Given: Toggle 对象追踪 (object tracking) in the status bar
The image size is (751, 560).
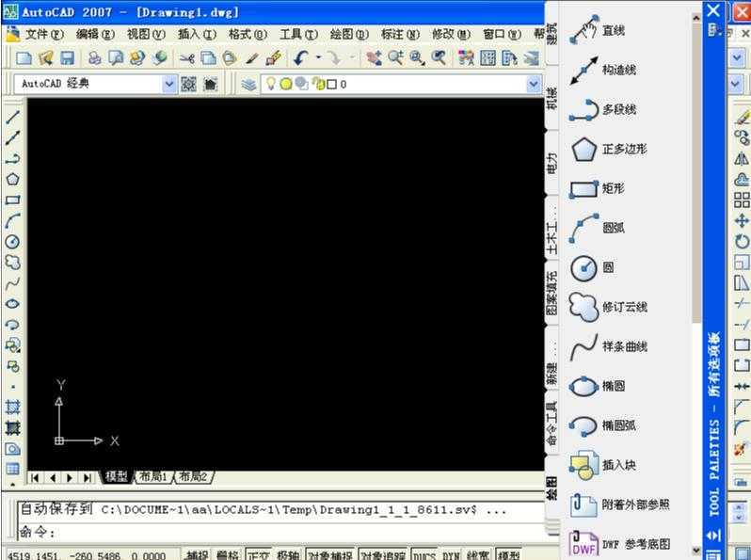Looking at the screenshot, I should [x=383, y=554].
